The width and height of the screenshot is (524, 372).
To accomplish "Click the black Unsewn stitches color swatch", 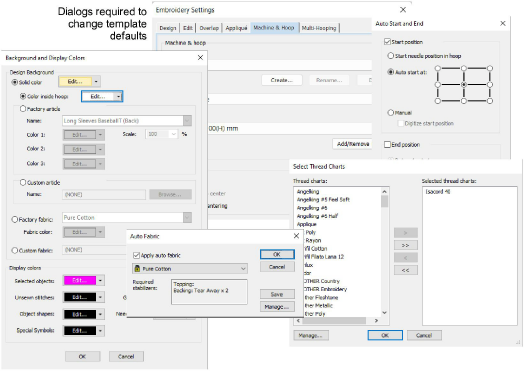I will (80, 297).
